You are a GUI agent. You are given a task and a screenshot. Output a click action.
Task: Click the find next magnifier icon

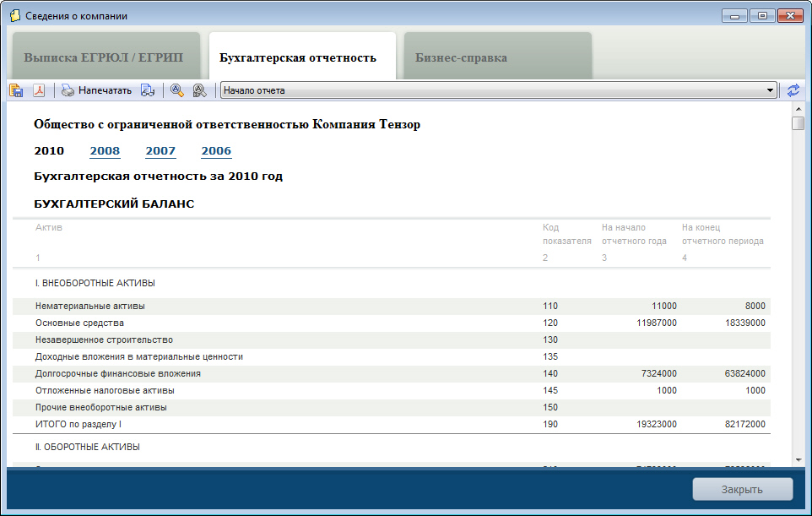coord(199,90)
